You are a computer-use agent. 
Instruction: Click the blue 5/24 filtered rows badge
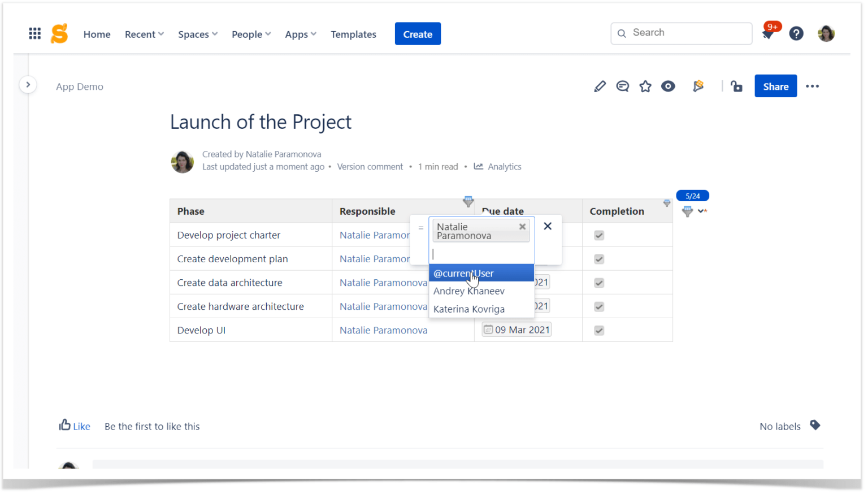coord(692,196)
